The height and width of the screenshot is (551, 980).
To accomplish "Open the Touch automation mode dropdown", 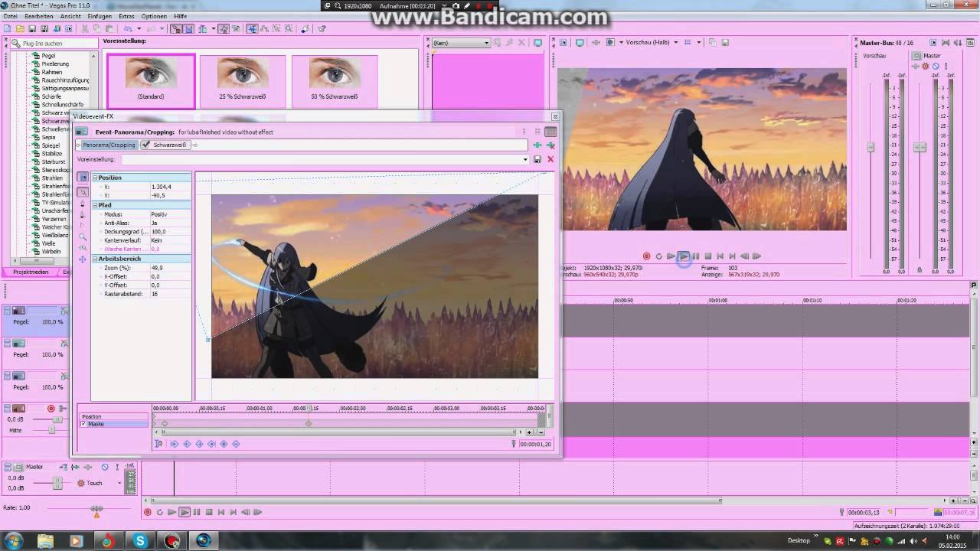I will point(119,483).
